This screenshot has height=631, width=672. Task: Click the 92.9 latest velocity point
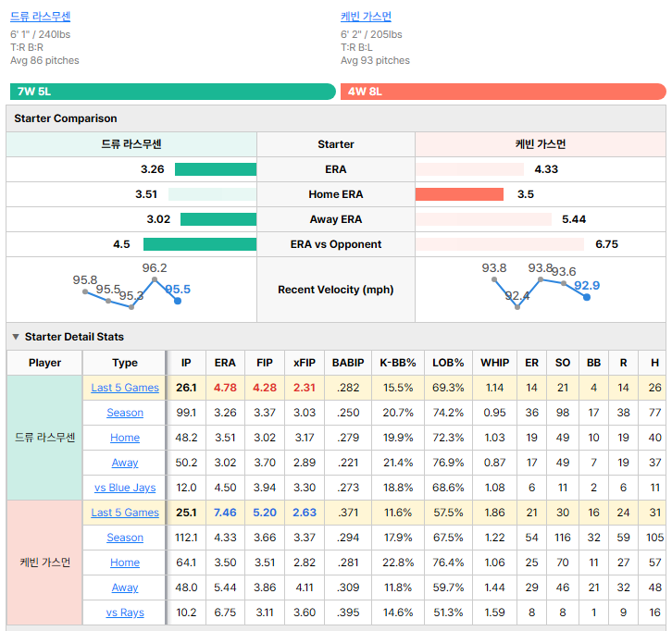[587, 297]
